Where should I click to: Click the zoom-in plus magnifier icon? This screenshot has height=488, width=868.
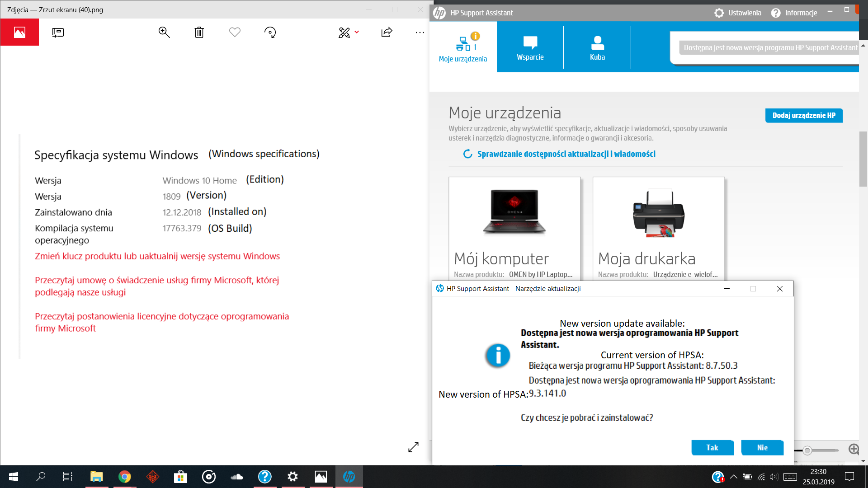[854, 449]
